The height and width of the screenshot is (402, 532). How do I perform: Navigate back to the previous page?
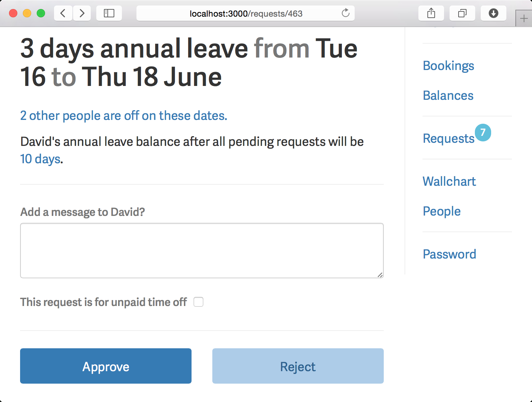pos(63,13)
